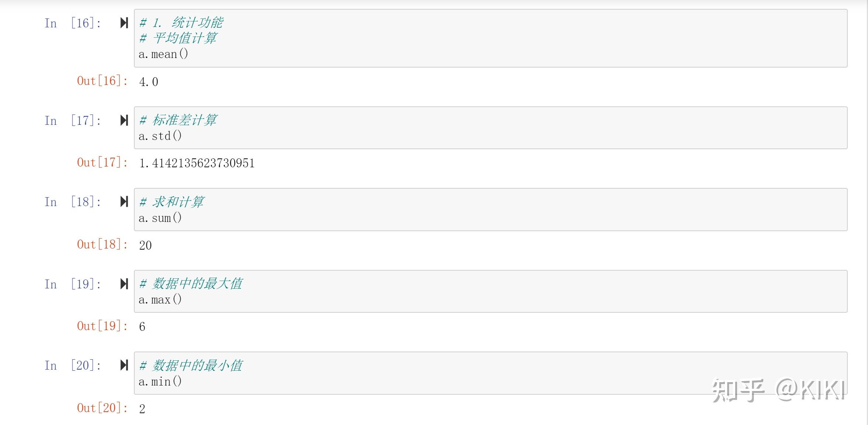The height and width of the screenshot is (425, 868).
Task: Click the comment line '# 平均值计算'
Action: pos(178,38)
